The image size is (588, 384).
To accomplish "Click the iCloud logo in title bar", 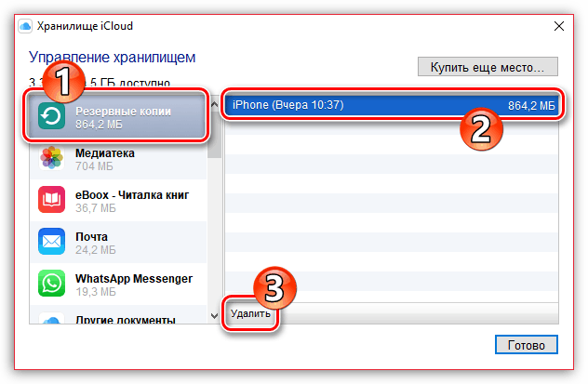I will click(x=25, y=26).
